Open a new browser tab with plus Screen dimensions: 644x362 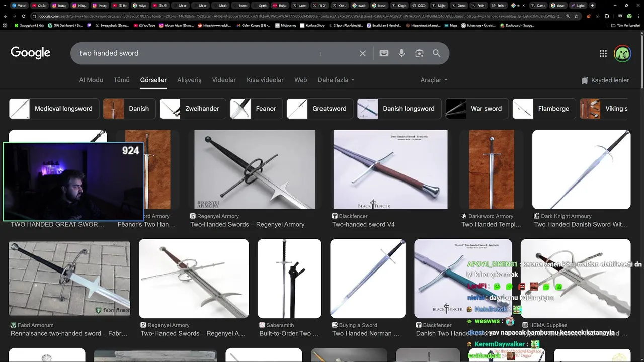tap(592, 6)
